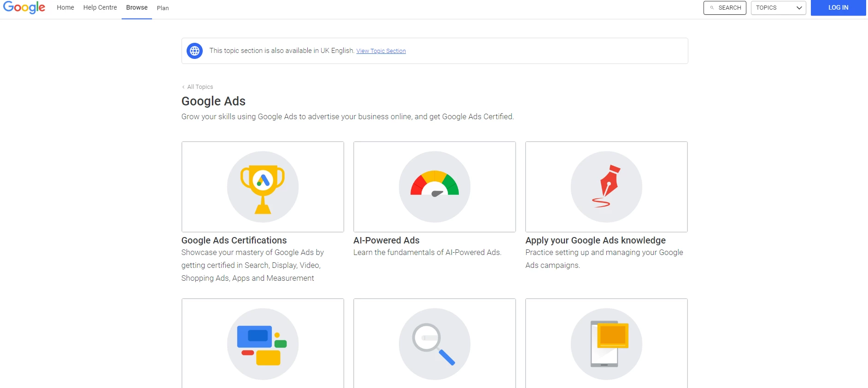Screen dimensions: 868x388
Task: Go back via All Topics chevron
Action: tap(183, 87)
